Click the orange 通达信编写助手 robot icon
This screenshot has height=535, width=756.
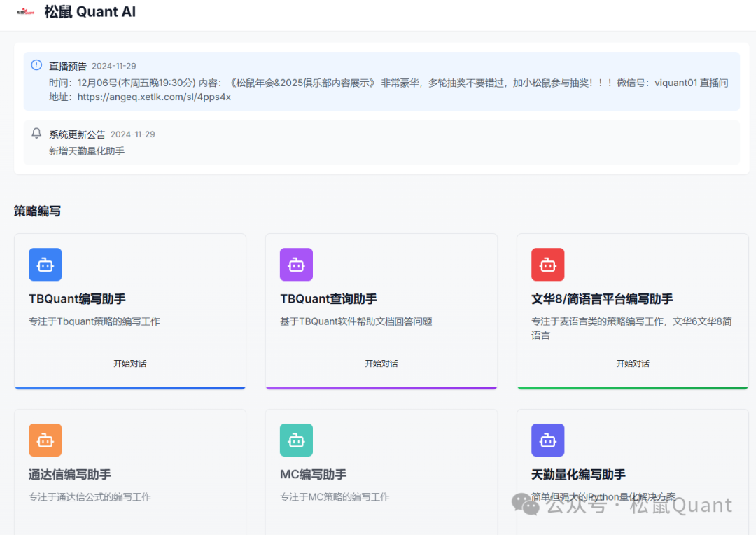(x=45, y=440)
